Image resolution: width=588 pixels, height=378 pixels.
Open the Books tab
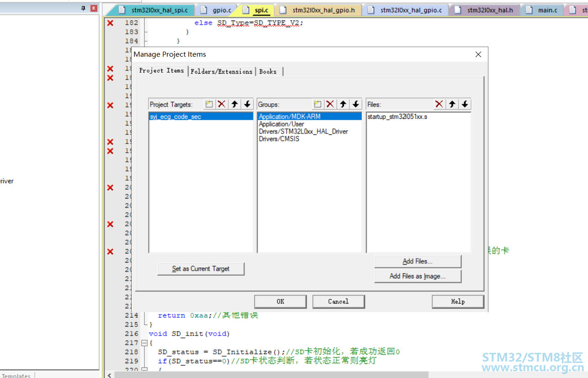tap(268, 72)
